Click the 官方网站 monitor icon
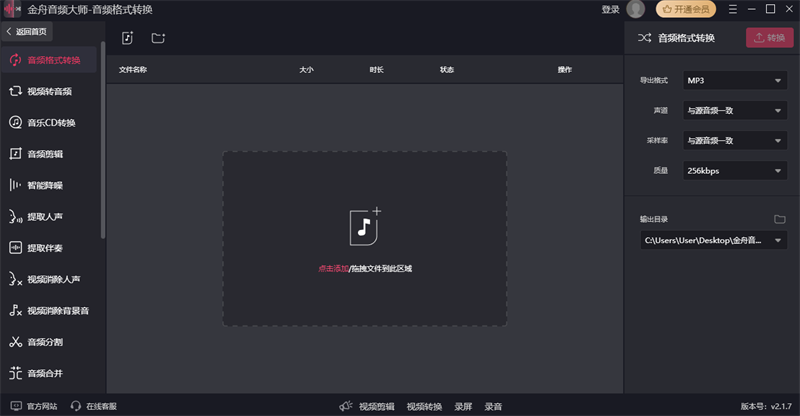The width and height of the screenshot is (800, 416). [16, 406]
